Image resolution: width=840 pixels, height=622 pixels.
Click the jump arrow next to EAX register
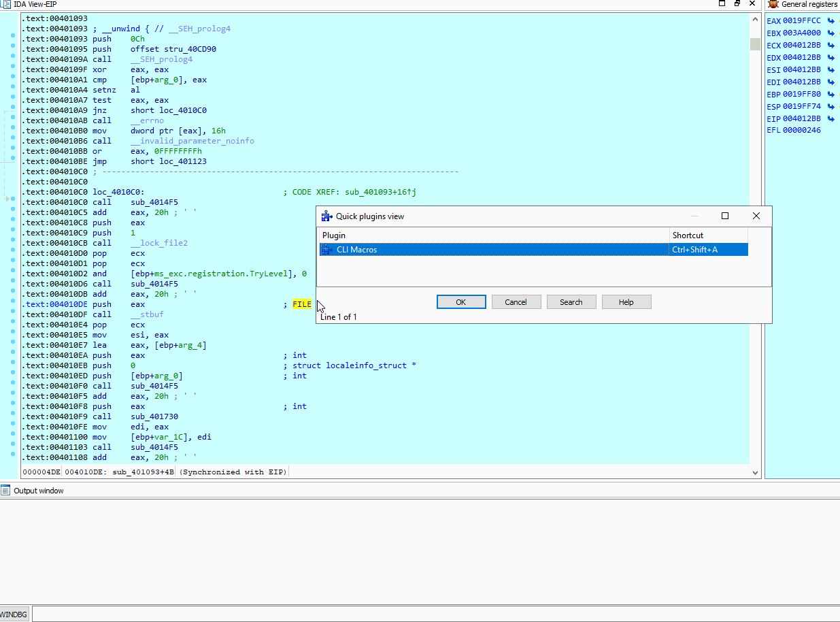[830, 21]
